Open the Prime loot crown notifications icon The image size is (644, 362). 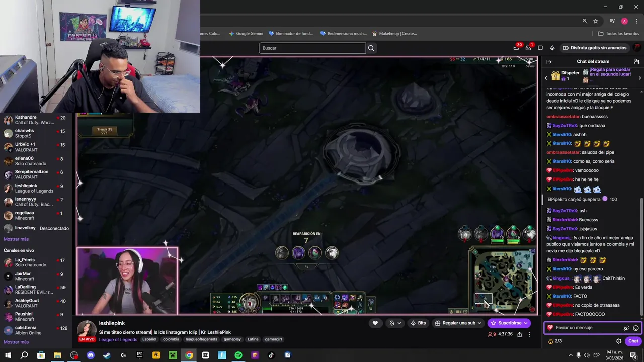click(516, 48)
